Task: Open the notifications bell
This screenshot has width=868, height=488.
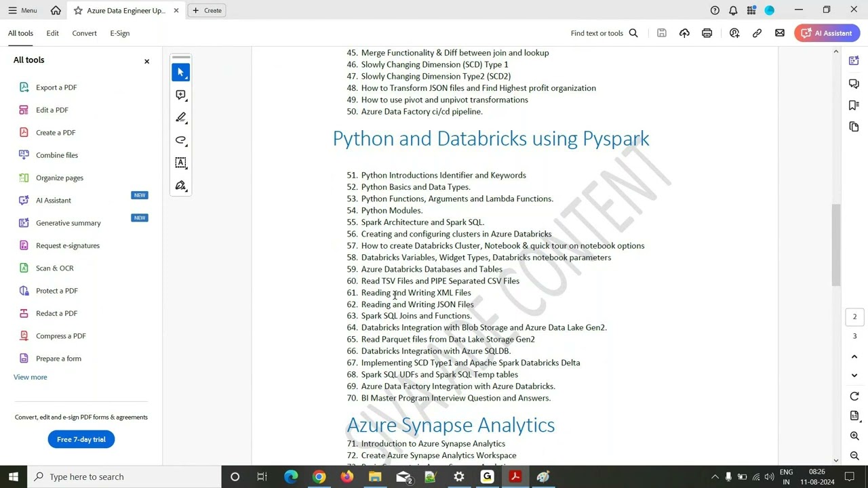Action: (x=733, y=10)
